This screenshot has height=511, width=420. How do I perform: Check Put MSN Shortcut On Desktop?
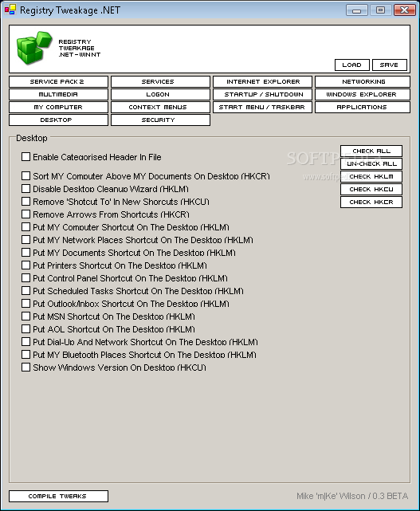coord(26,316)
